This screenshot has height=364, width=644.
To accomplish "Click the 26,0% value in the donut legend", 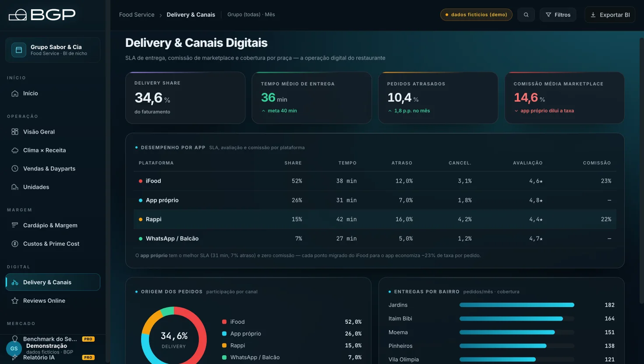I will (x=353, y=334).
